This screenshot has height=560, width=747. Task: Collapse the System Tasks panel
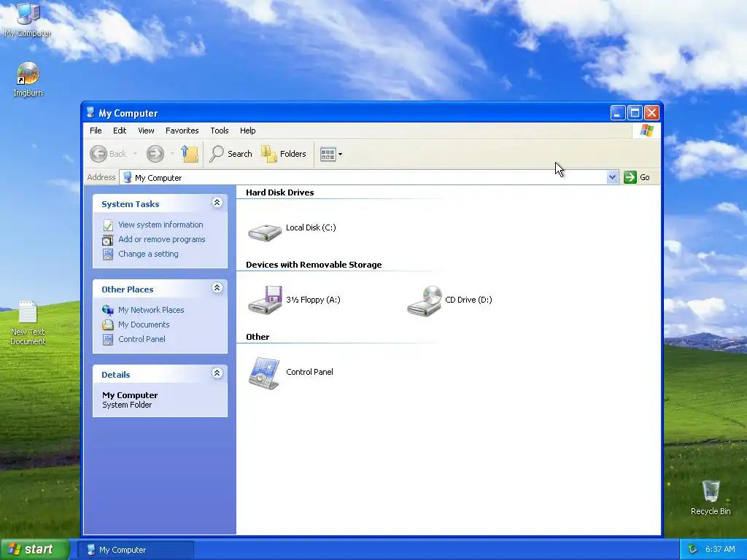(217, 203)
